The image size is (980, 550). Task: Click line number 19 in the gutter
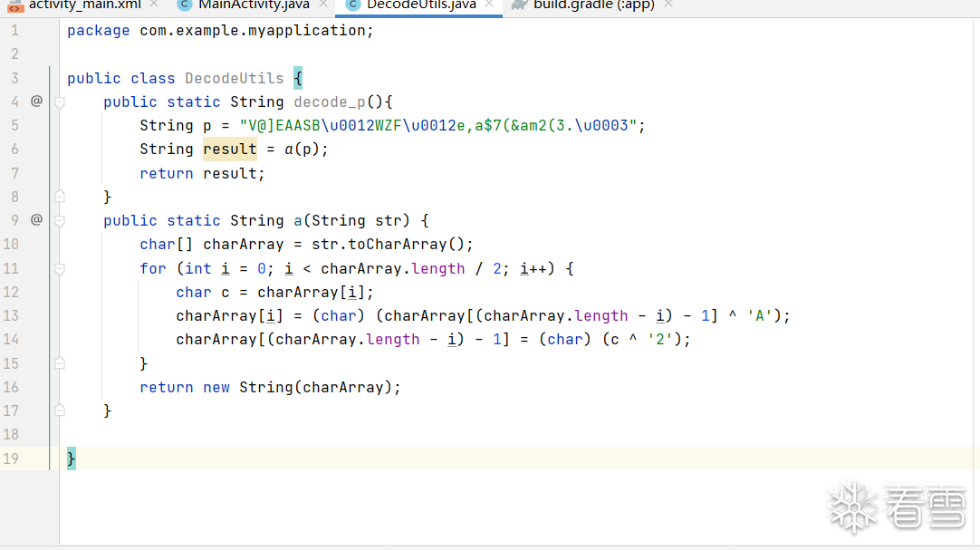11,458
